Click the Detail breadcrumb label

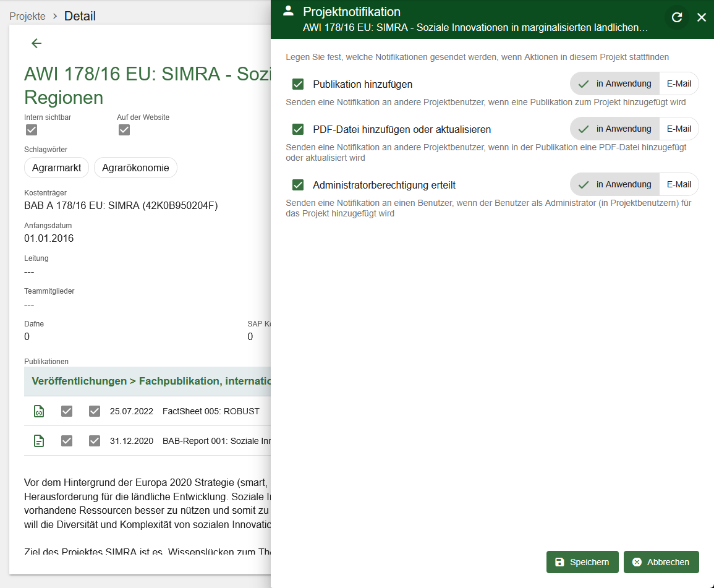(80, 16)
